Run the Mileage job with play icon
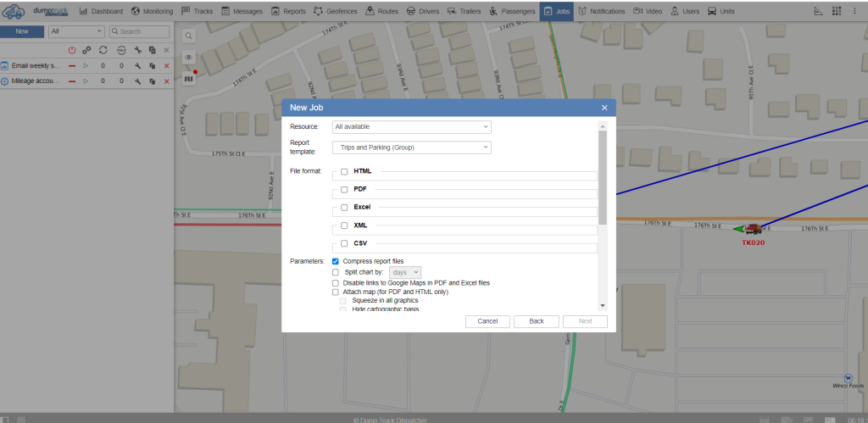 (x=86, y=81)
